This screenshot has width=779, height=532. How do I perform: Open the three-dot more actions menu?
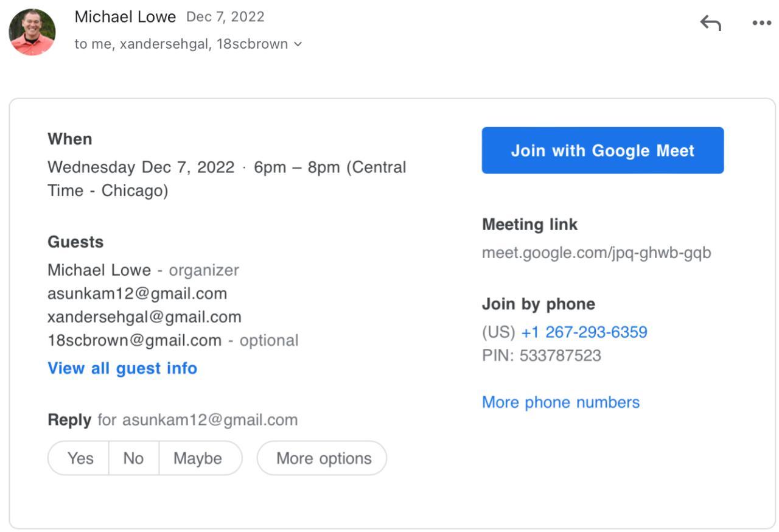[761, 23]
